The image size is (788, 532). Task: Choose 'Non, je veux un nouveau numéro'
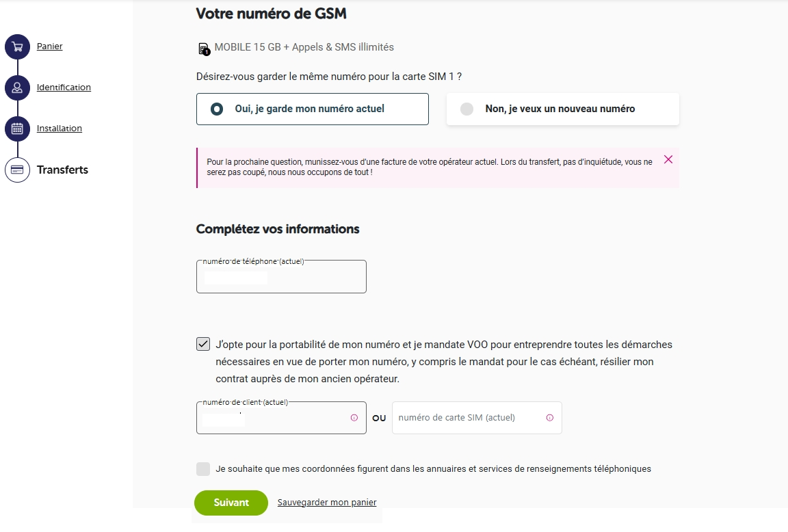(x=562, y=109)
